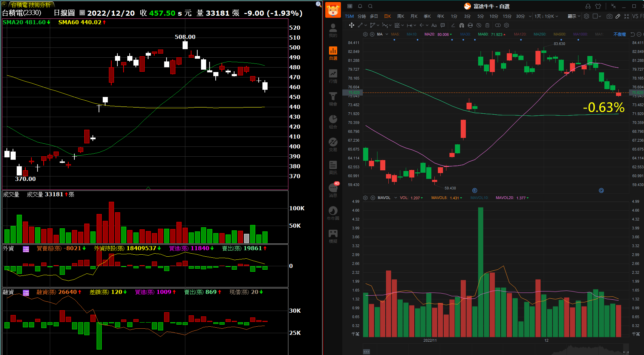Viewport: 644px width, 355px height.
Task: Toggle hide all drawings eye icon
Action: click(479, 25)
